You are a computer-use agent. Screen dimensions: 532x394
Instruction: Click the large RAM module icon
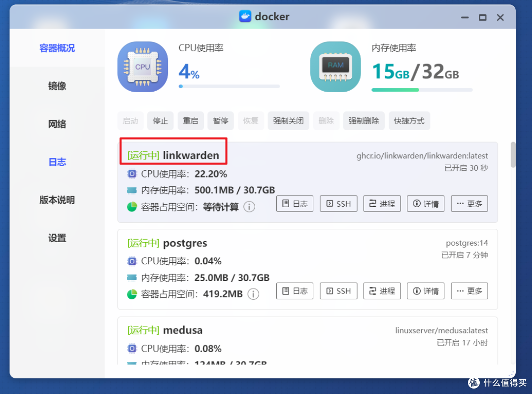[x=335, y=67]
